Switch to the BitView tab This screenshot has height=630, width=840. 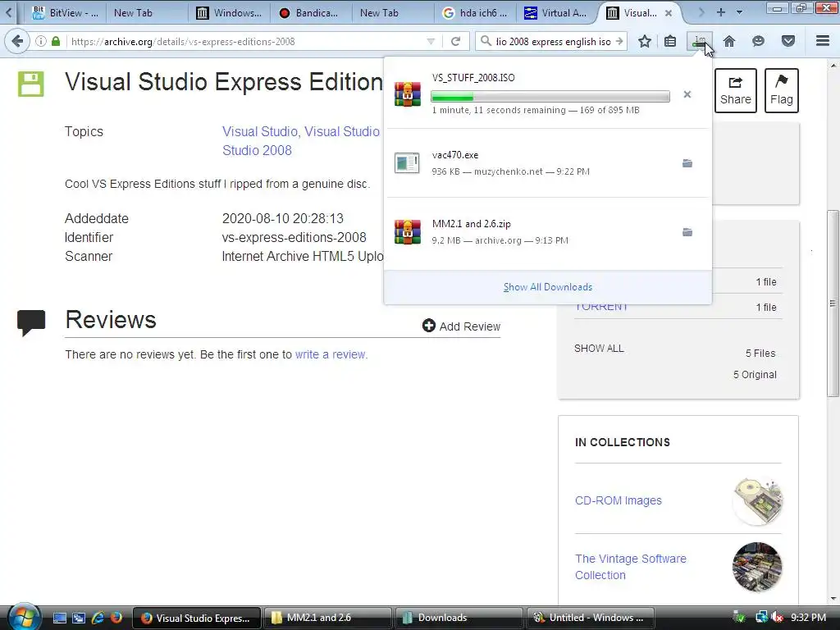pos(66,13)
